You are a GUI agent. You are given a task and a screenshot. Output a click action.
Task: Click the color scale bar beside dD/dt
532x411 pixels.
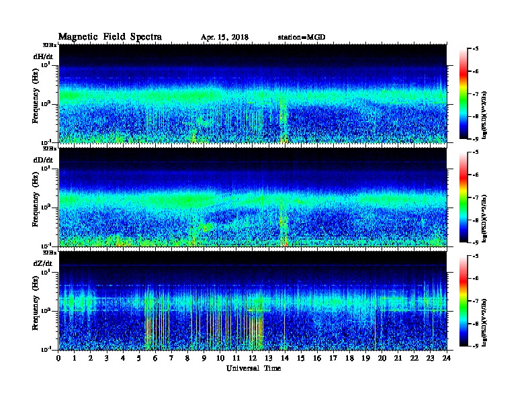coord(463,197)
